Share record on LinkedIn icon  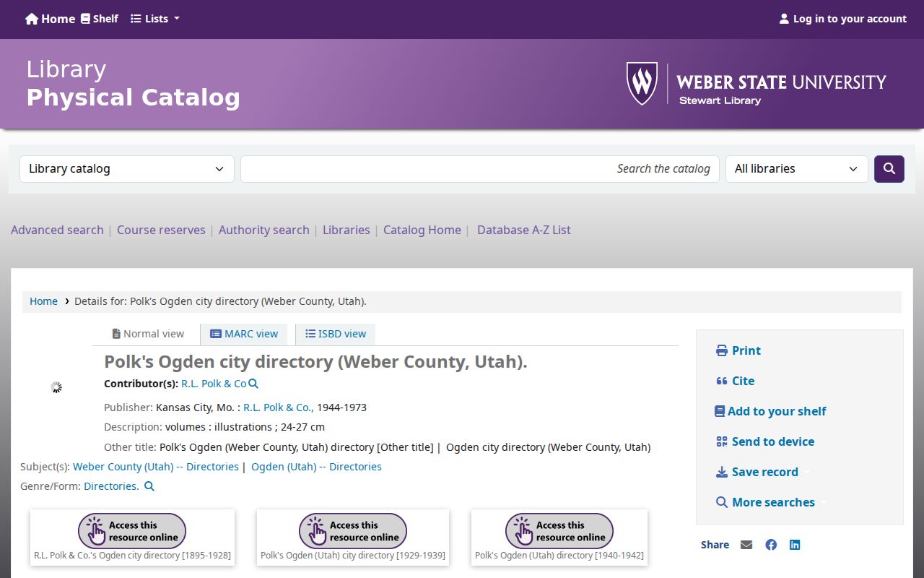point(795,545)
